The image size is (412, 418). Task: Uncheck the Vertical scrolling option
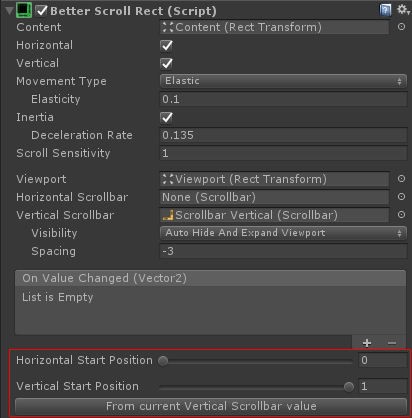pyautogui.click(x=166, y=63)
